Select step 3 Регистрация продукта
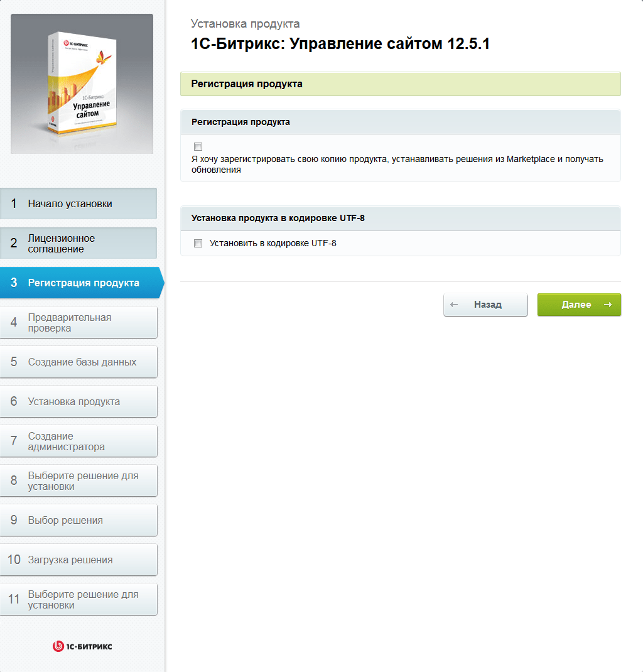The height and width of the screenshot is (672, 643). coord(82,283)
